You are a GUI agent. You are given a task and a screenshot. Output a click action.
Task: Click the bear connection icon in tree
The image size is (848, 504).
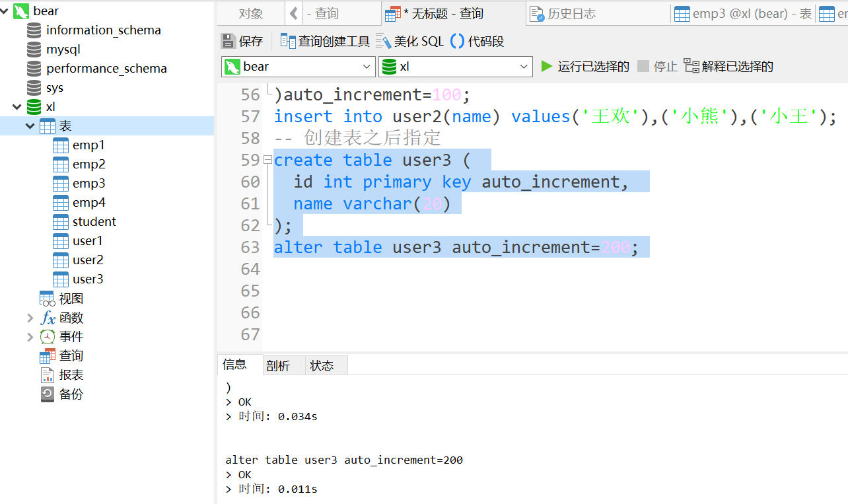[x=20, y=11]
